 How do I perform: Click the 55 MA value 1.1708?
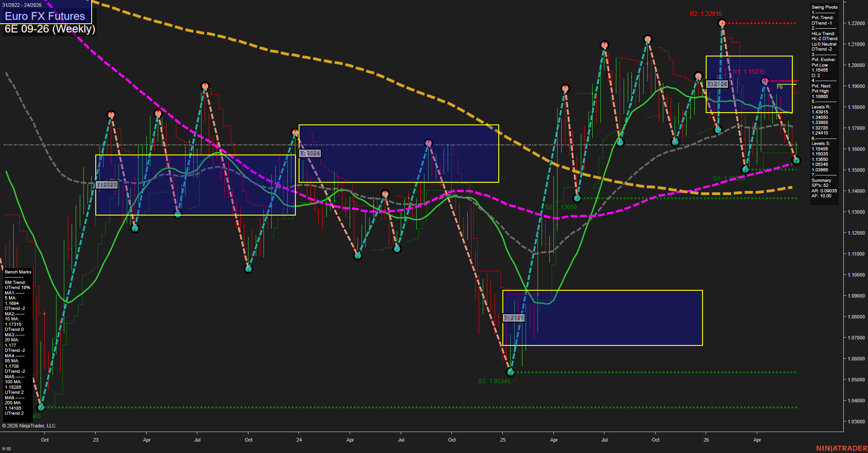coord(12,366)
